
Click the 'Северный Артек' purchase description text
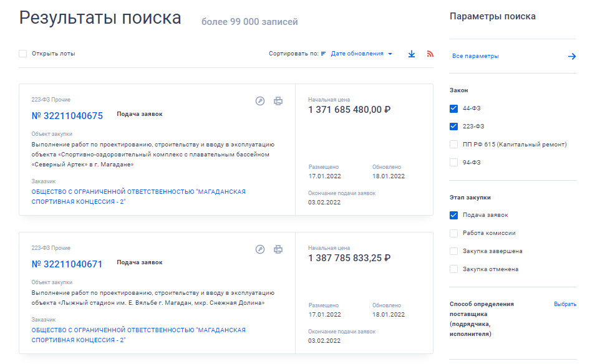pyautogui.click(x=153, y=155)
